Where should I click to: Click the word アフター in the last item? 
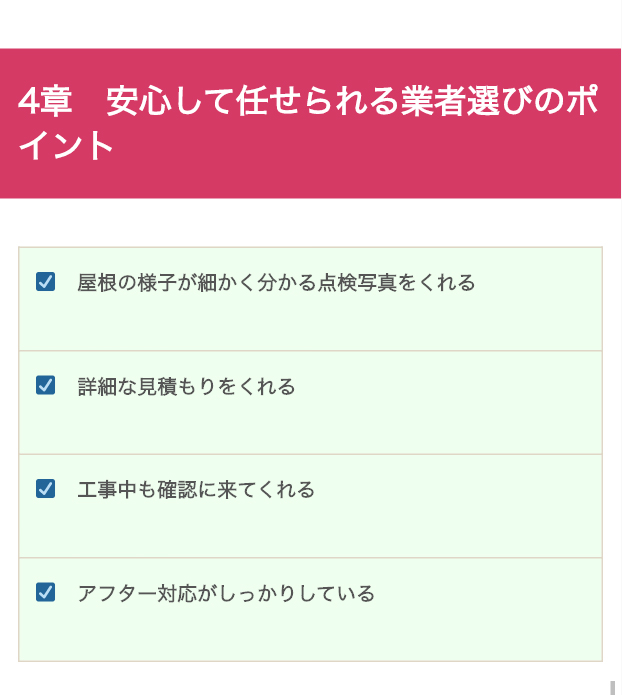(117, 593)
